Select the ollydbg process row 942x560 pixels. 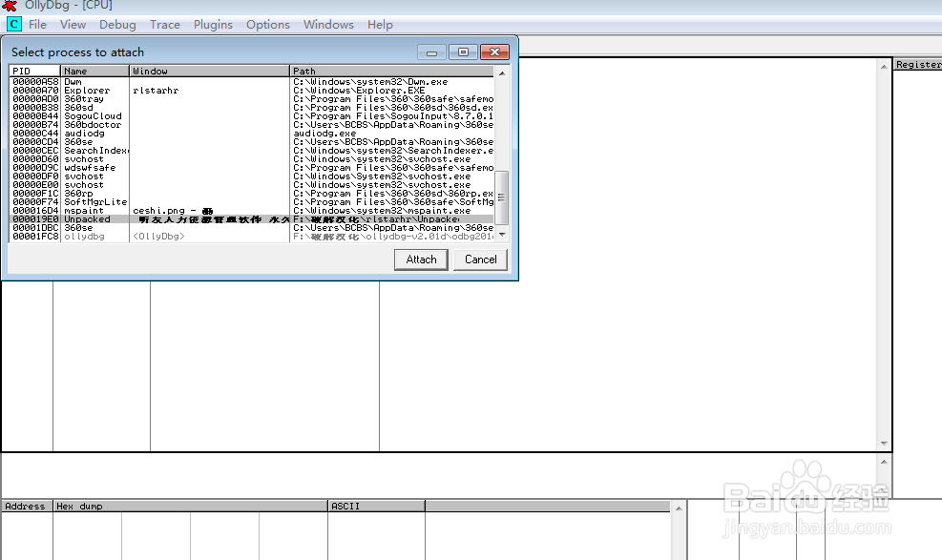252,237
